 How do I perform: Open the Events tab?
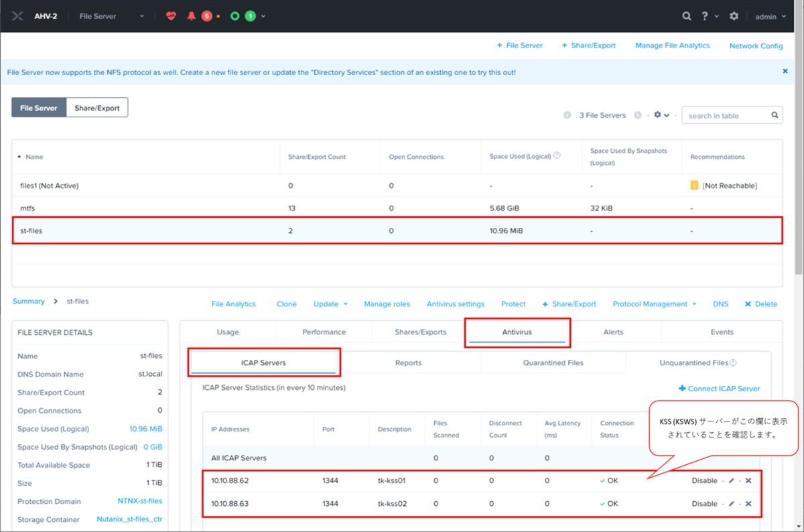click(722, 332)
